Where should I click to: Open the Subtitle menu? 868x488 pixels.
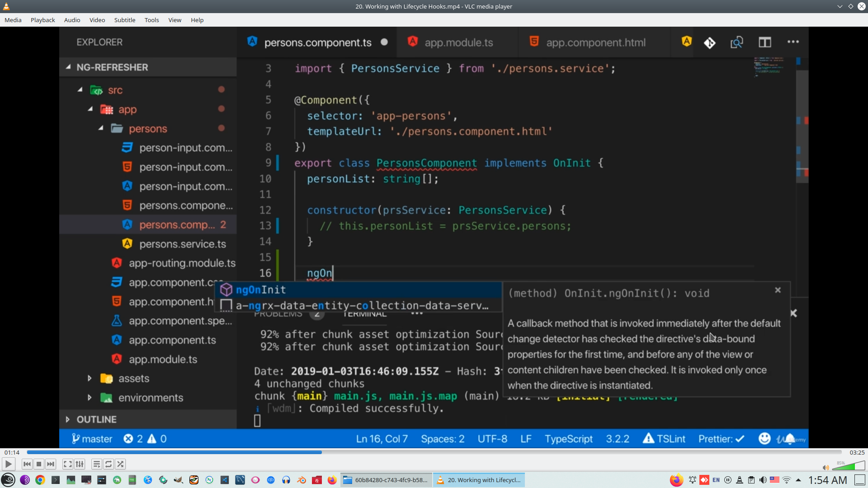(x=124, y=20)
